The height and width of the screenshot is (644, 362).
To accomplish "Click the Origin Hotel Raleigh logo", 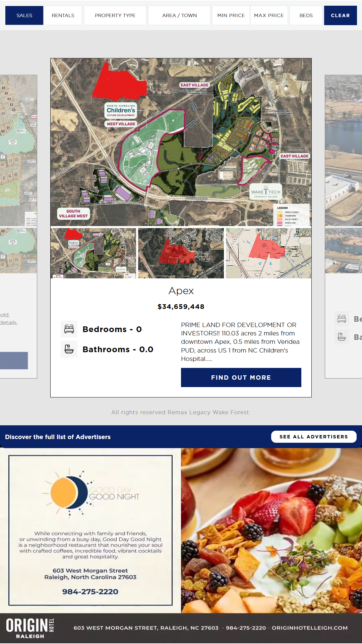I will (x=30, y=629).
